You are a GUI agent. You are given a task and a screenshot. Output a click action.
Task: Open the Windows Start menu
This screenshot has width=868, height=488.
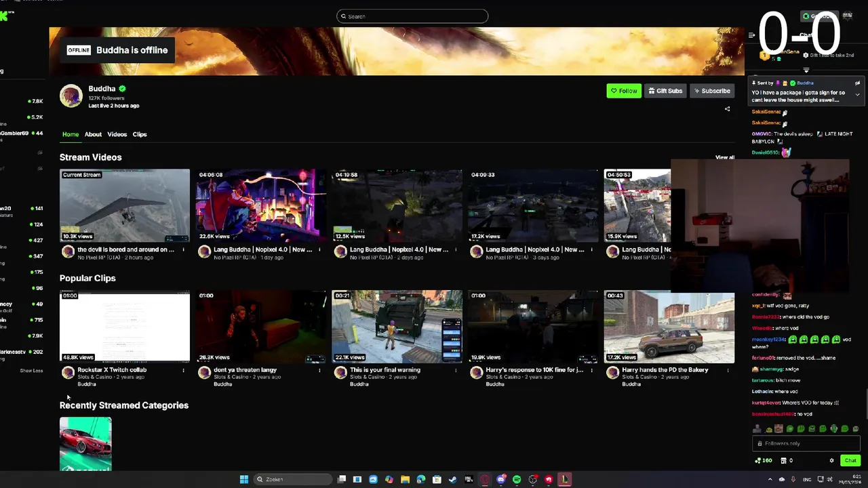click(x=244, y=479)
